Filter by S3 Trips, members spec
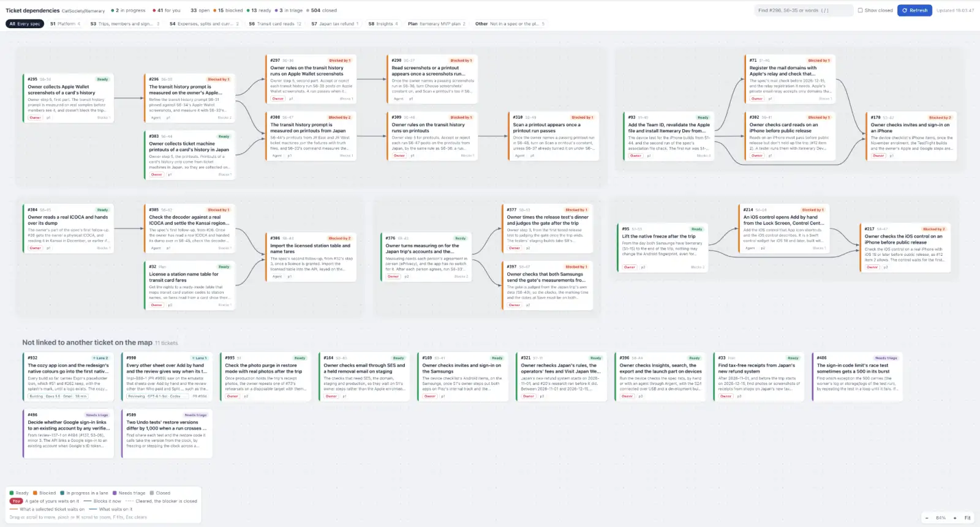 124,24
